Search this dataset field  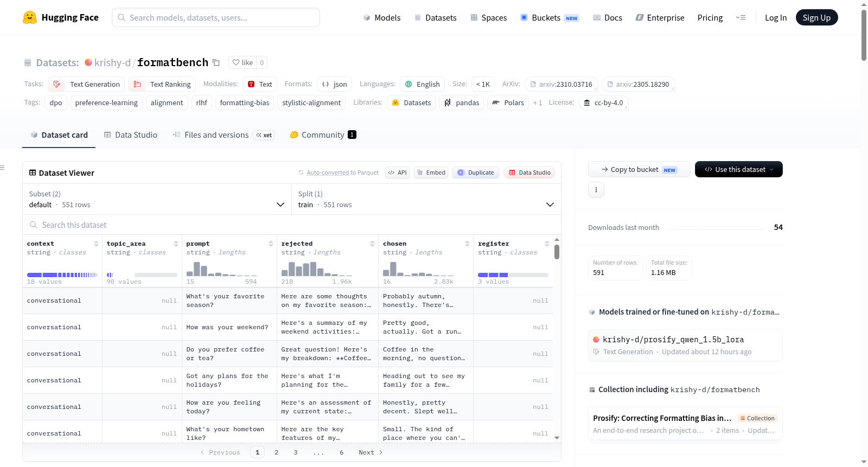point(292,225)
